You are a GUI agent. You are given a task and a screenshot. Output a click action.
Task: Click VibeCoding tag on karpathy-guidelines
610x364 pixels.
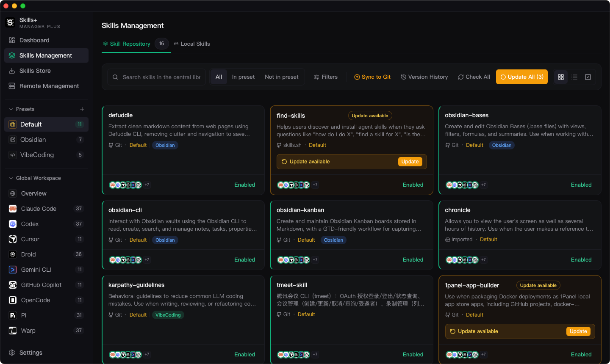(168, 315)
